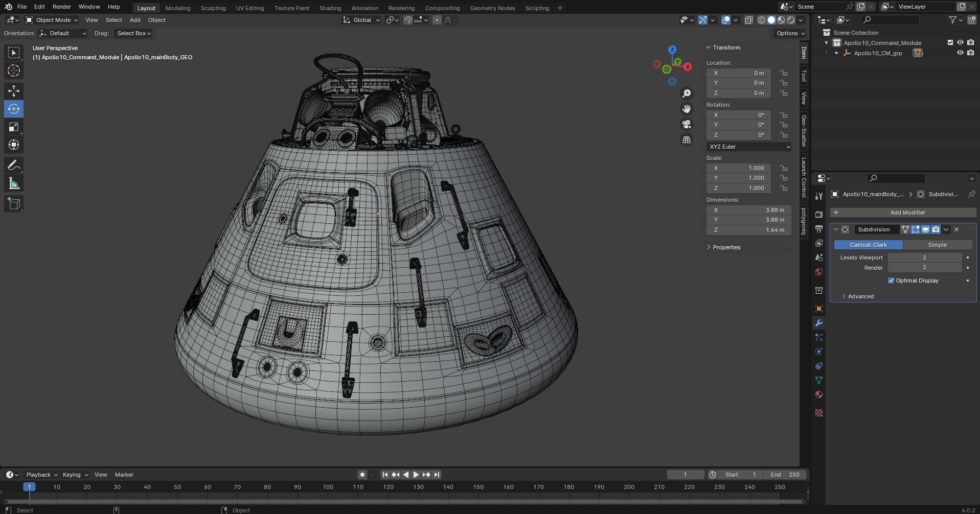
Task: Open the Render menu
Action: 61,7
